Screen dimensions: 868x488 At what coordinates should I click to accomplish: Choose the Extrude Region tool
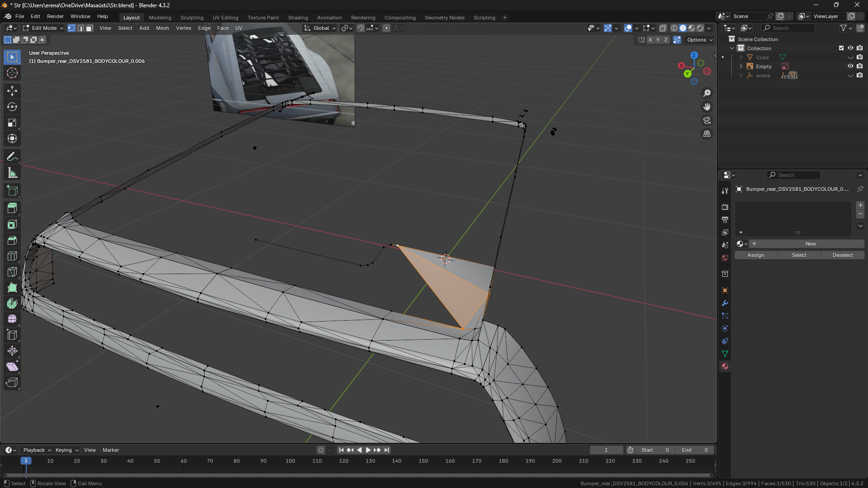pos(12,208)
